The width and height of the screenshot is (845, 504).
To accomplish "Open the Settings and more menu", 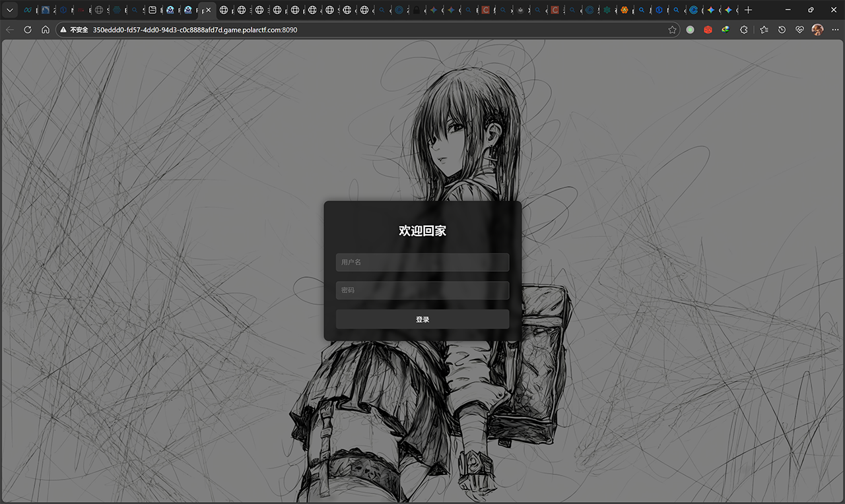I will [835, 30].
